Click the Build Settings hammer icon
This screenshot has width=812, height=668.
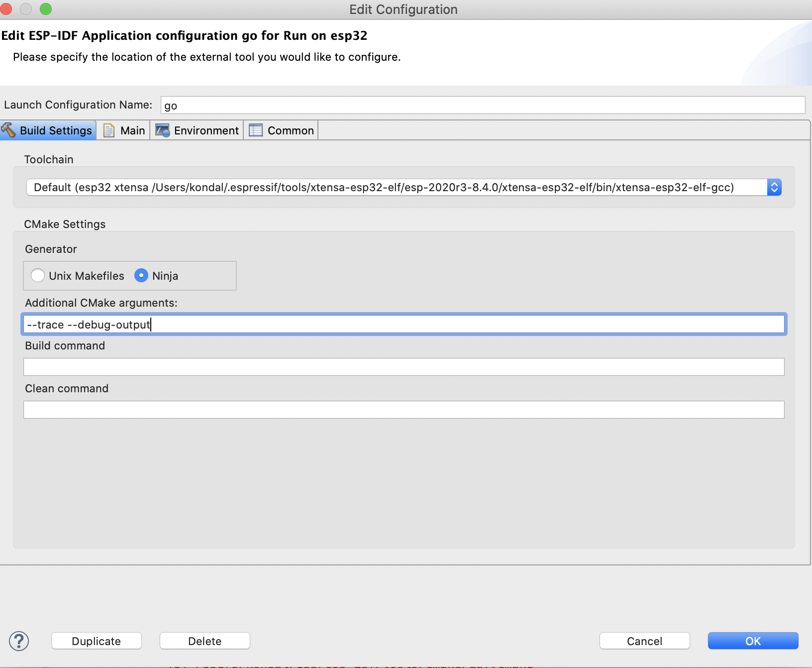tap(10, 130)
